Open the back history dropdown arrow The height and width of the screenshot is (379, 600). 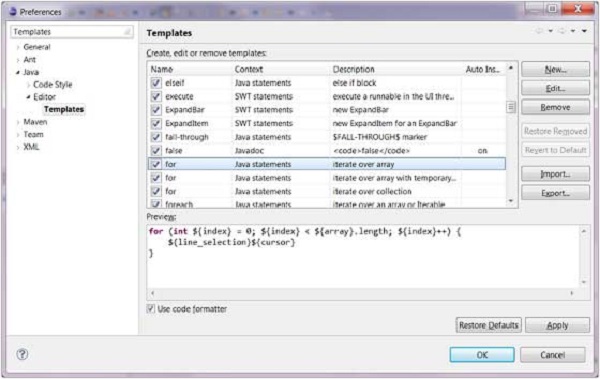tap(550, 31)
